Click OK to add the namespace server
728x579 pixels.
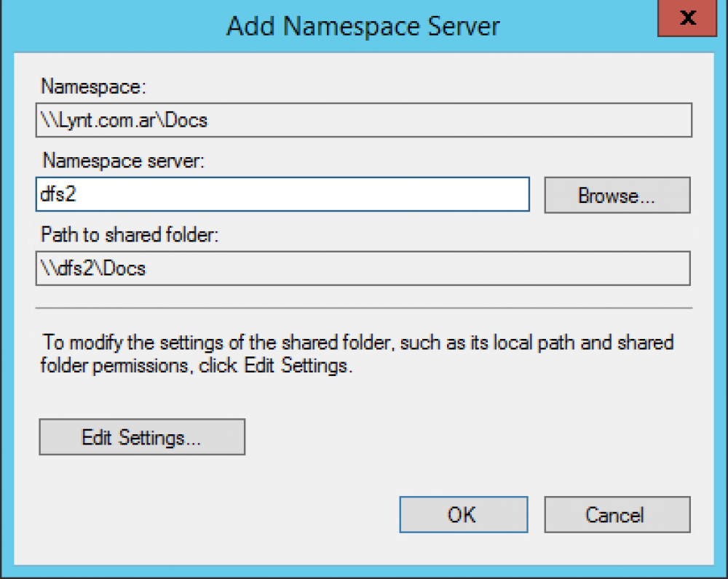click(463, 514)
